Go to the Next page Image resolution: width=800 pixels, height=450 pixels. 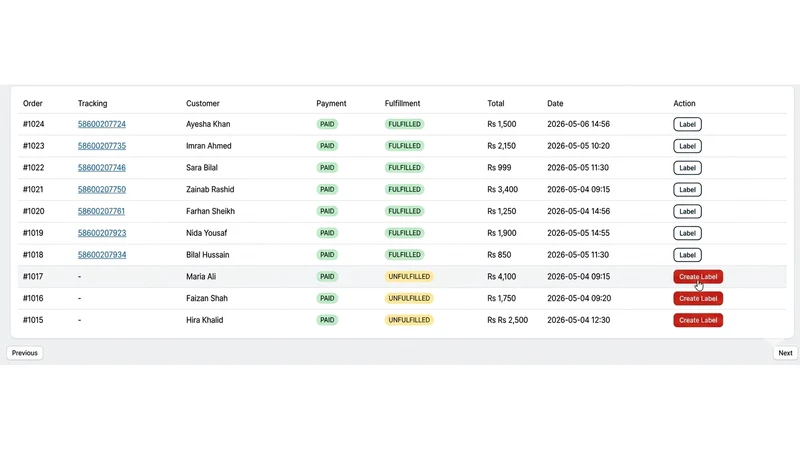tap(785, 353)
